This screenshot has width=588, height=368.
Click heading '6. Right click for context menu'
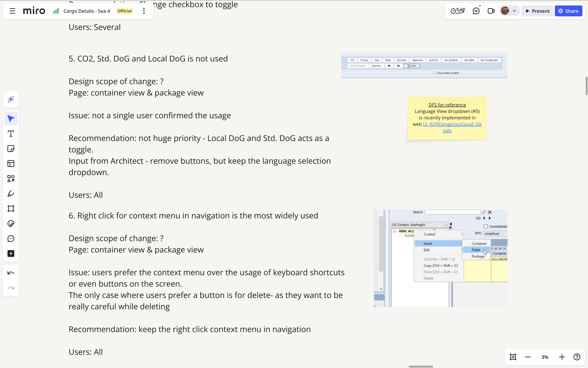click(x=193, y=216)
